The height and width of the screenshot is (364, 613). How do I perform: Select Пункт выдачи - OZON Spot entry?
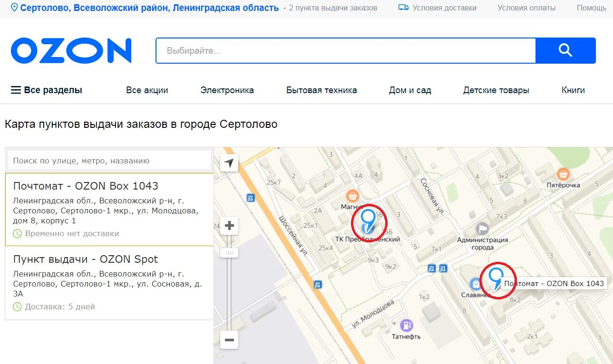(109, 282)
